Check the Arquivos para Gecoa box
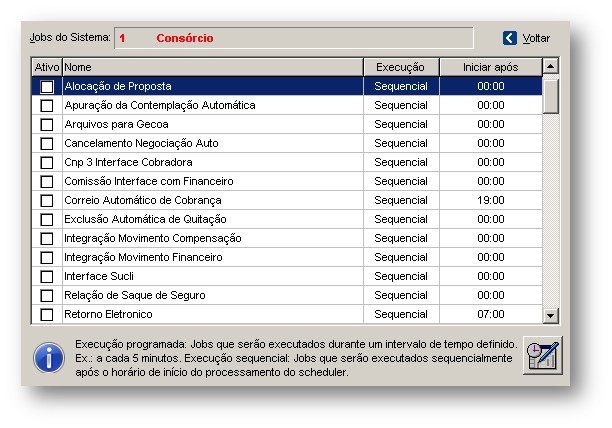Image resolution: width=612 pixels, height=428 pixels. click(x=47, y=124)
